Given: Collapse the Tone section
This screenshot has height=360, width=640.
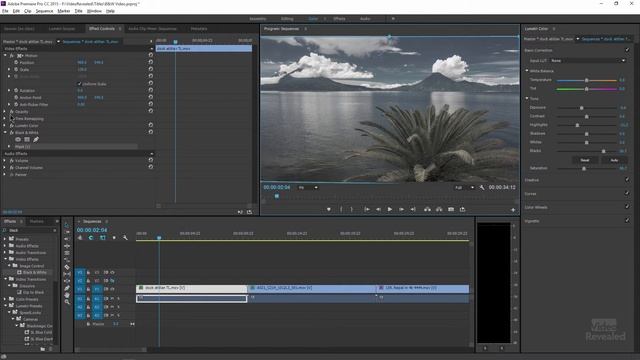Looking at the screenshot, I should (x=527, y=98).
